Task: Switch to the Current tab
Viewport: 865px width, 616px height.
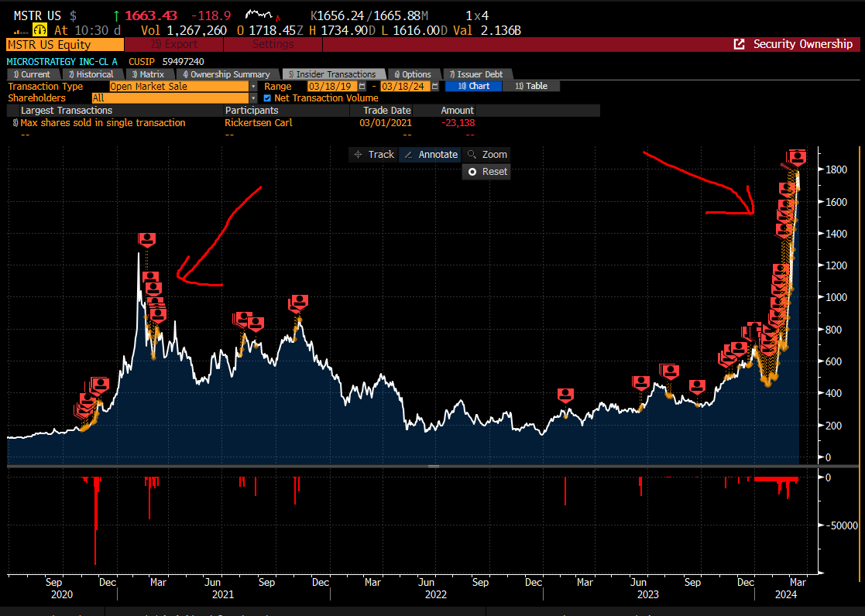Action: click(x=32, y=74)
